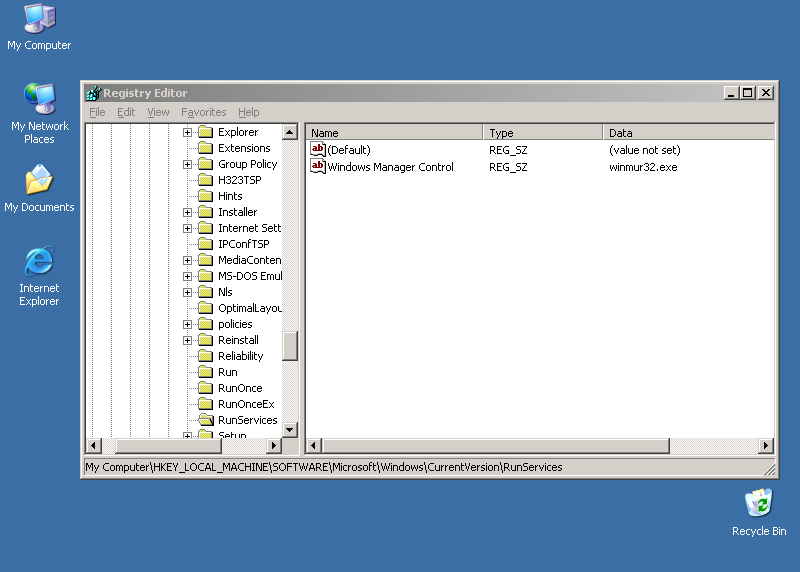
Task: Expand the policies registry key
Action: click(187, 325)
